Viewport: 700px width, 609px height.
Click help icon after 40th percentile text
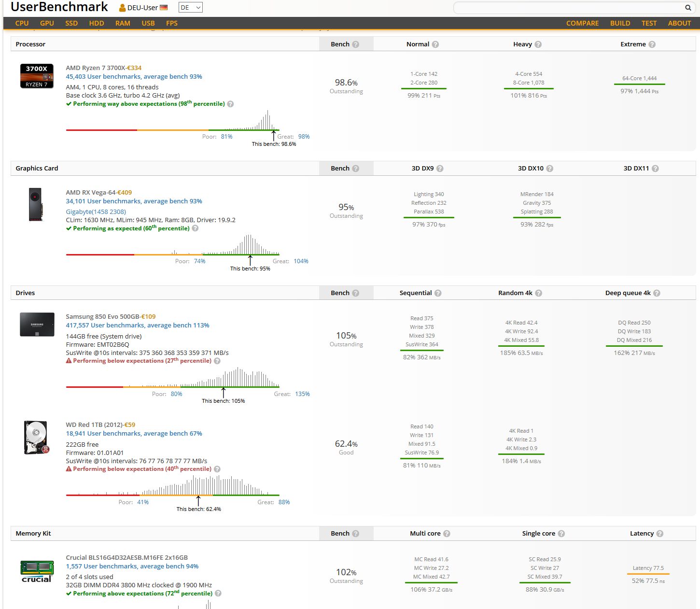pos(217,469)
